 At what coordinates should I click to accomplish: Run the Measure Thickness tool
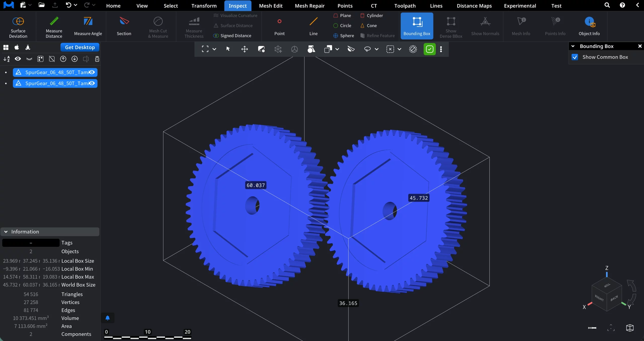pyautogui.click(x=193, y=27)
